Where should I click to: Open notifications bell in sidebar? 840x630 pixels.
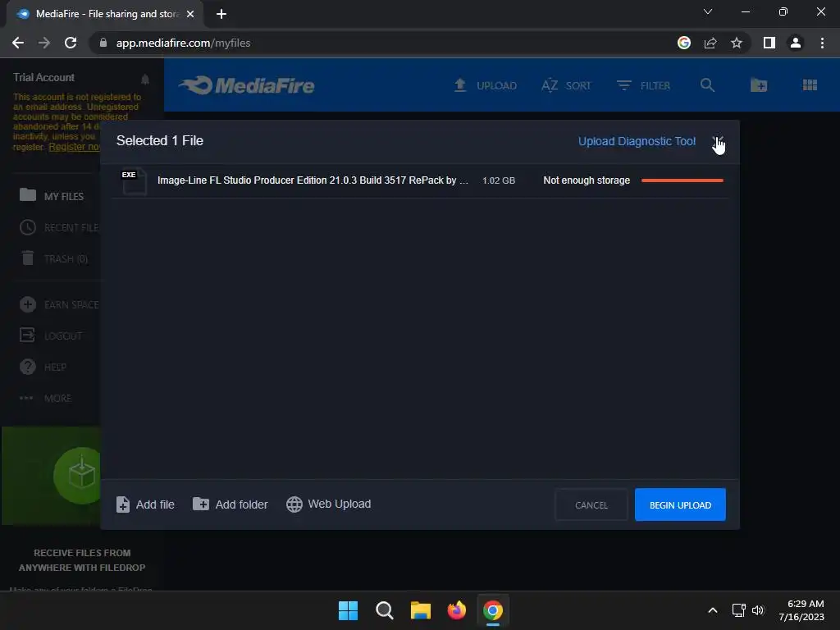(145, 80)
